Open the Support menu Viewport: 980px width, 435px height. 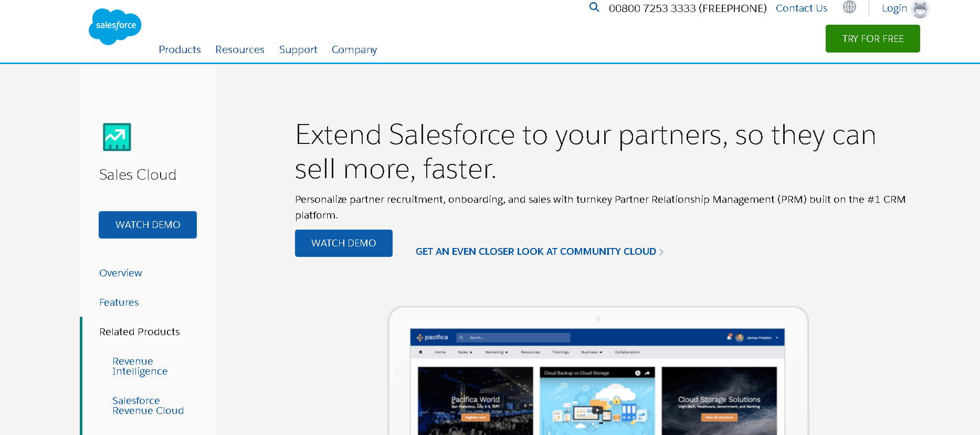click(x=298, y=49)
